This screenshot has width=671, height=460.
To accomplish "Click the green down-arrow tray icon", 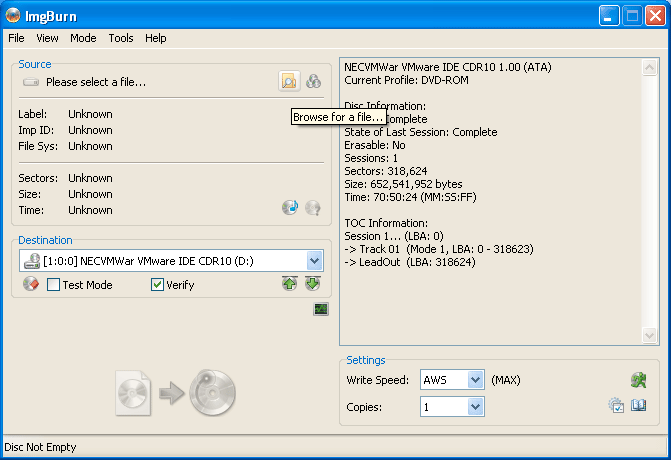I will (x=313, y=283).
